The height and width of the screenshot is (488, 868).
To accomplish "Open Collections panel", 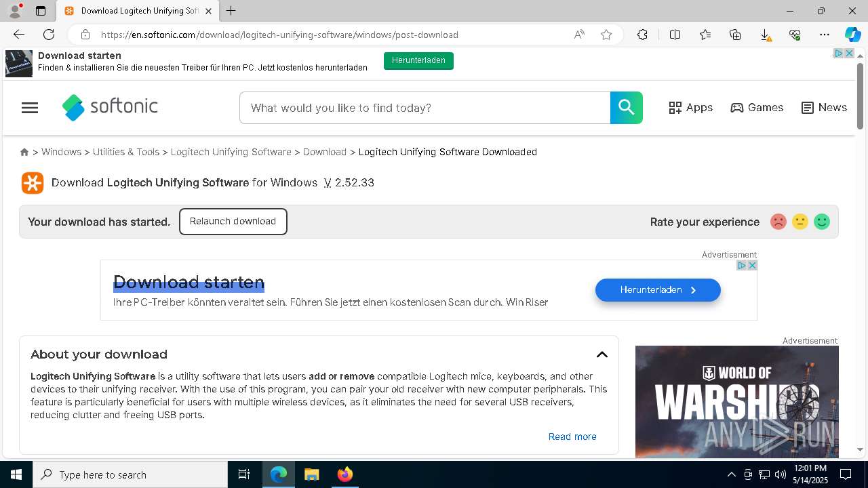I will 735,35.
